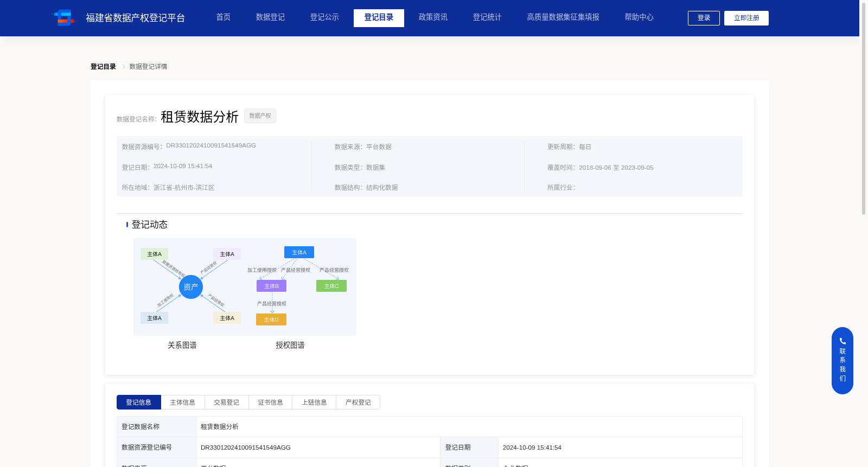Click 登记日期 value 2024-10-09 15:41:54 in header panel
Image resolution: width=868 pixels, height=467 pixels.
183,166
